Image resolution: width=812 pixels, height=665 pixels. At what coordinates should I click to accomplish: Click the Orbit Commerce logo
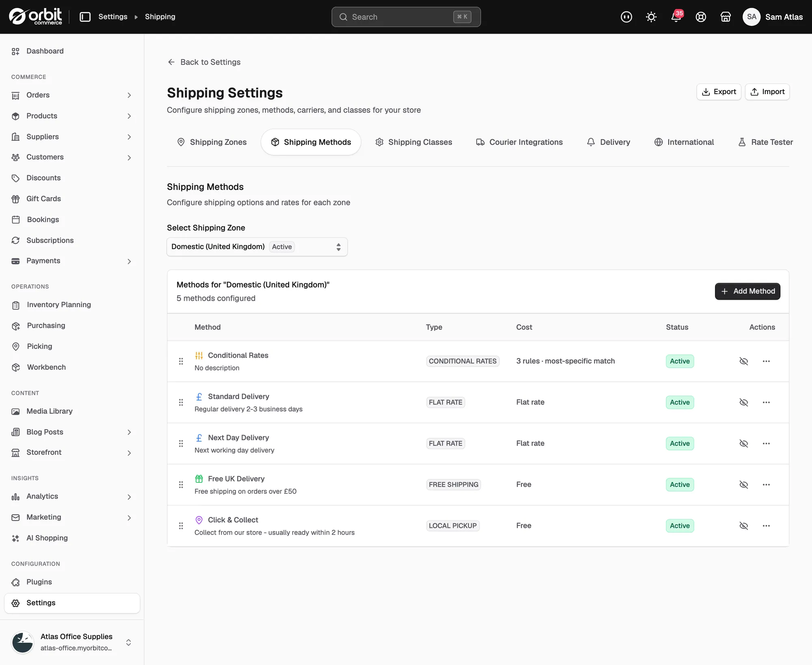coord(36,17)
